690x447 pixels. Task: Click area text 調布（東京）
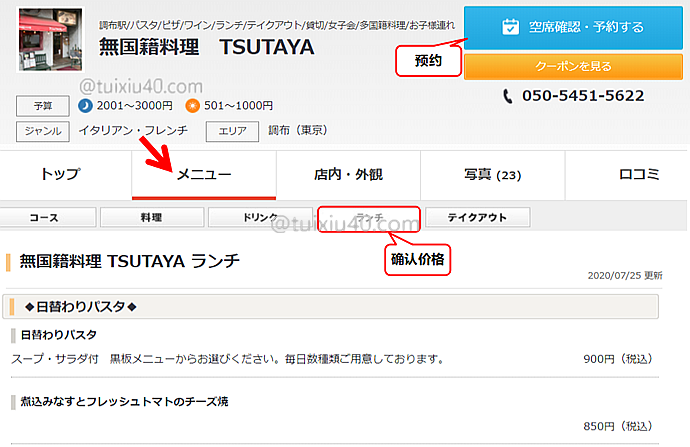298,130
